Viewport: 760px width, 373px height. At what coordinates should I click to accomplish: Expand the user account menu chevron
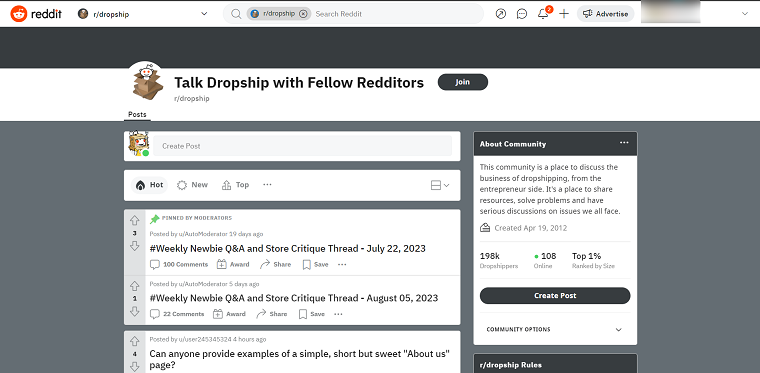tap(745, 14)
